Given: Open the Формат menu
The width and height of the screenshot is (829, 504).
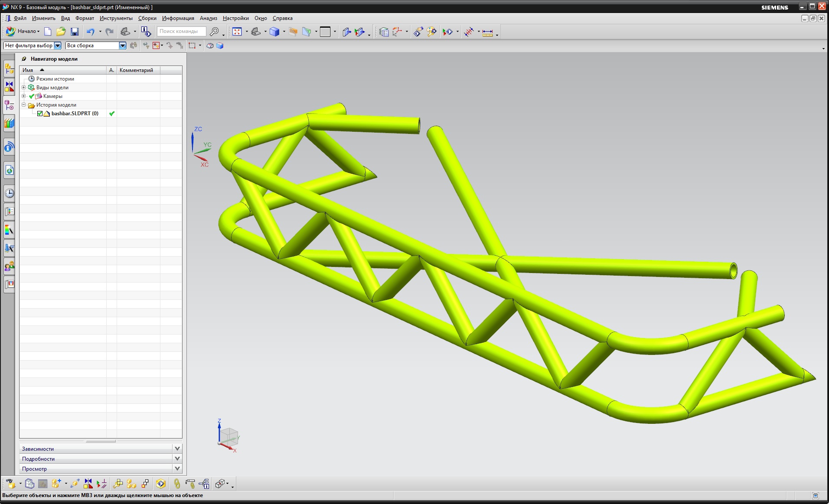Looking at the screenshot, I should pos(85,18).
